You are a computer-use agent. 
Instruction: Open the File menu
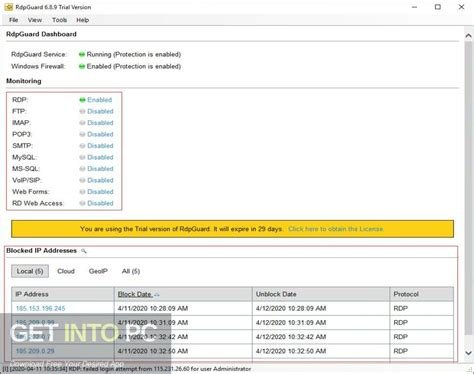[x=13, y=20]
